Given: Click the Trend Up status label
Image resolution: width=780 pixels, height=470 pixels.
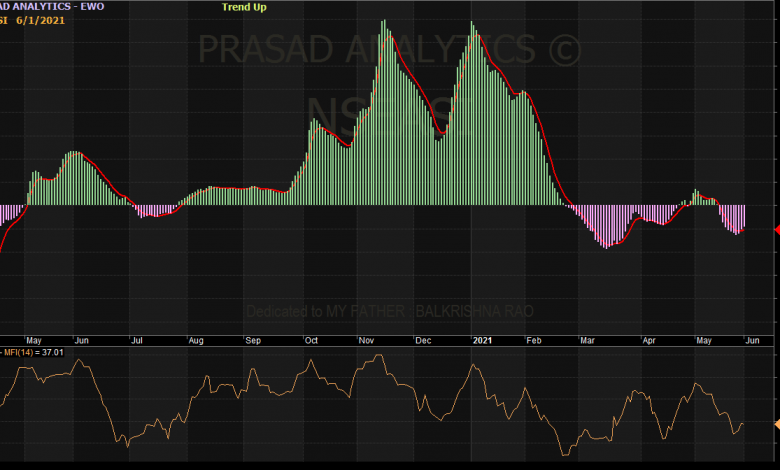Looking at the screenshot, I should 246,7.
